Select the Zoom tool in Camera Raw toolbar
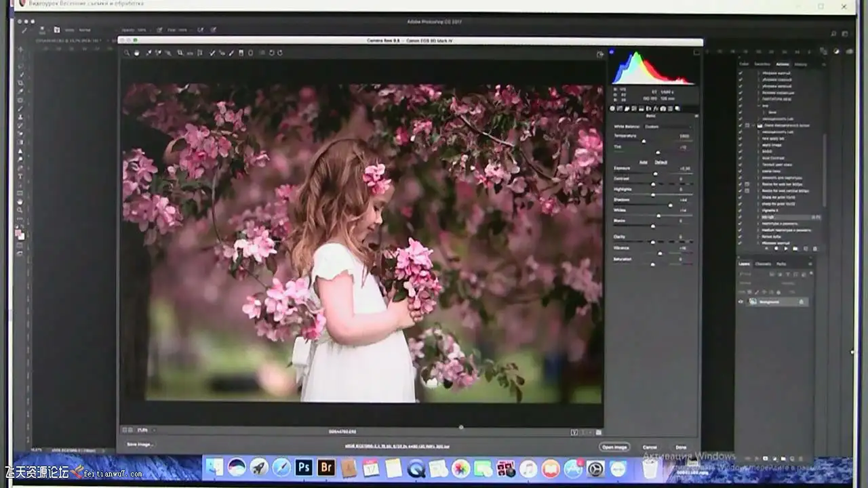This screenshot has width=868, height=488. [127, 53]
